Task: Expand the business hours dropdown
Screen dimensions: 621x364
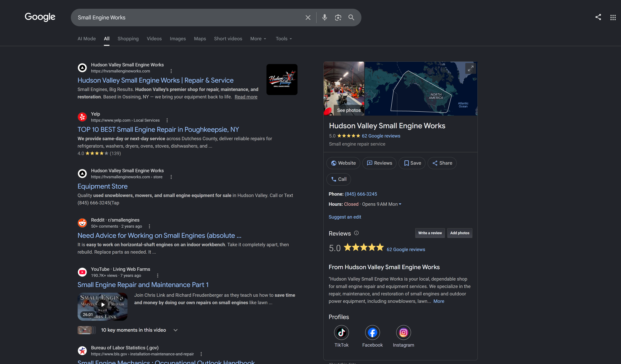Action: 400,204
